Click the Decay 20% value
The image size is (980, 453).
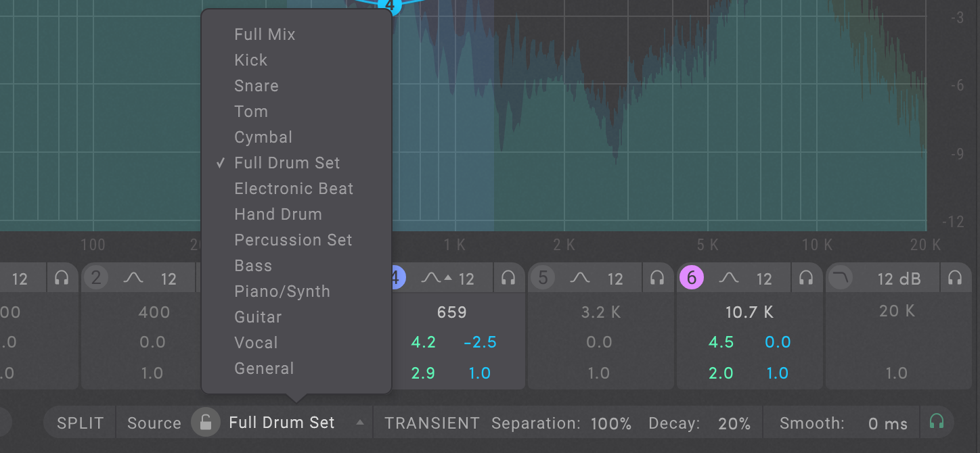(x=734, y=424)
